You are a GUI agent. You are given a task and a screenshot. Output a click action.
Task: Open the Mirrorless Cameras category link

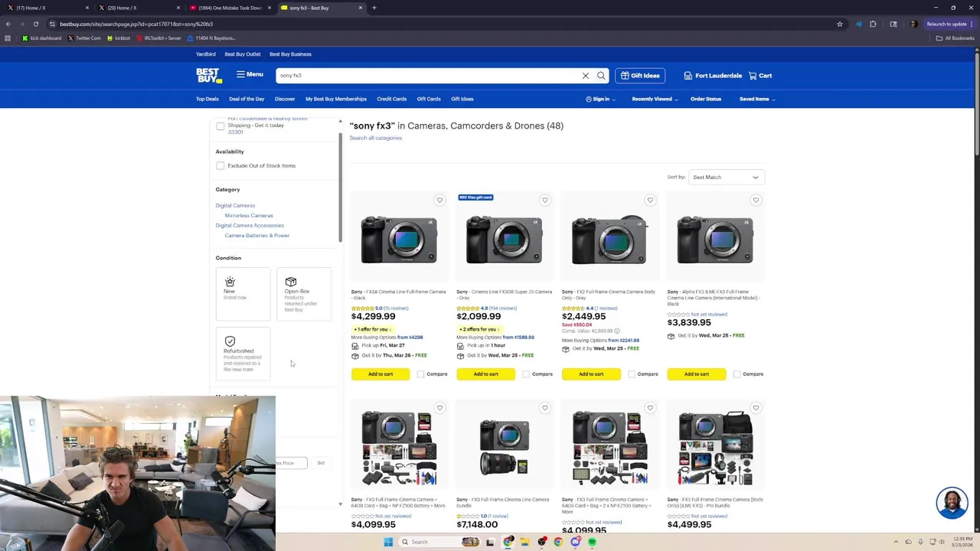249,216
